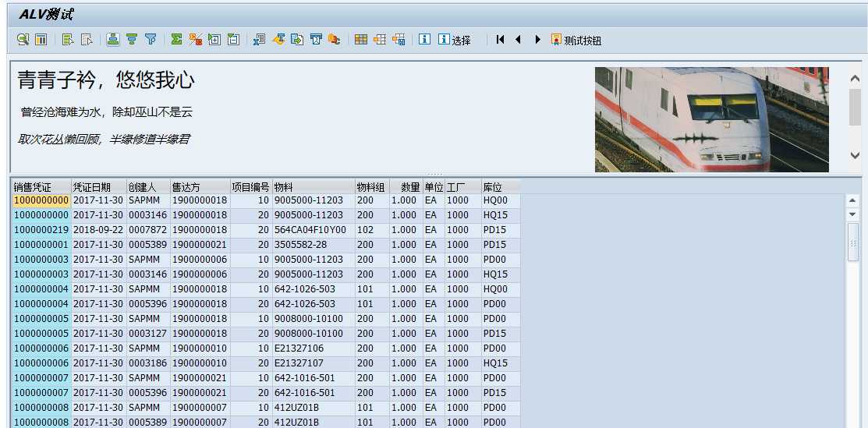
Task: Open the Set Filter funnel icon
Action: click(151, 39)
